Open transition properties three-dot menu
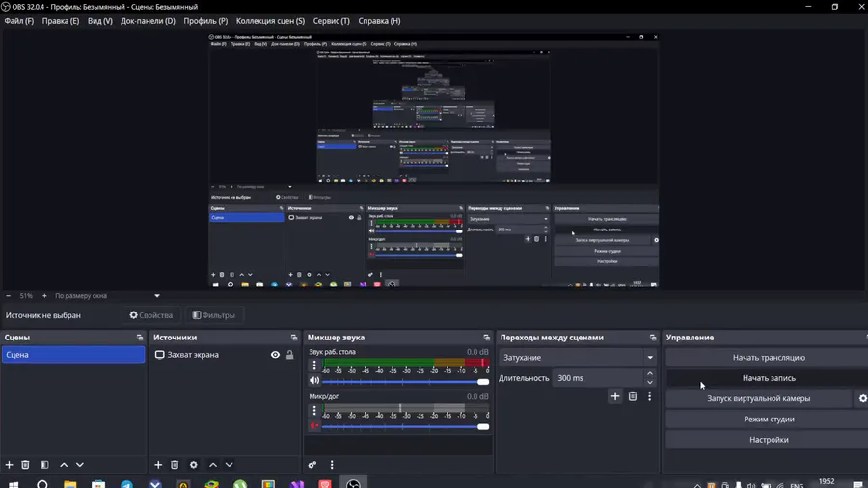Viewport: 868px width, 488px height. pos(650,396)
